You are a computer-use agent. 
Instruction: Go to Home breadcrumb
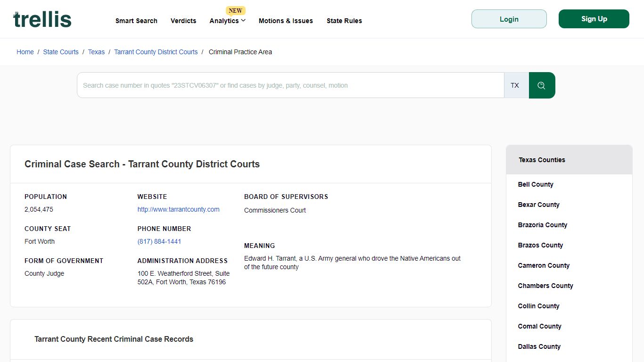25,52
